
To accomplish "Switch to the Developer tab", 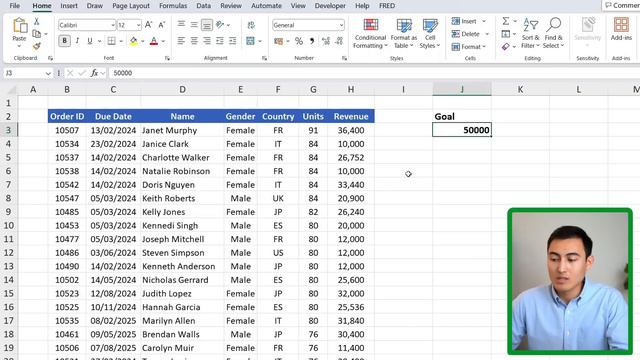I will tap(330, 6).
